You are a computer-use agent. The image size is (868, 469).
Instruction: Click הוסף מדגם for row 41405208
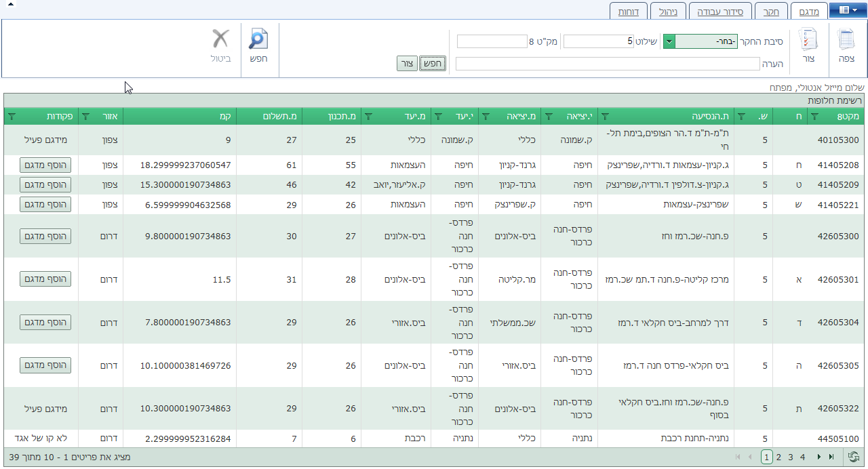tap(45, 165)
